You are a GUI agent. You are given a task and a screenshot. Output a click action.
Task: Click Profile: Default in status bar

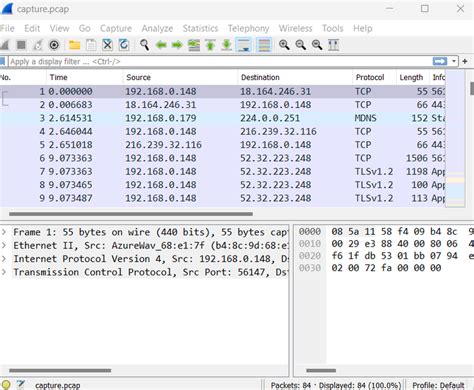point(438,385)
